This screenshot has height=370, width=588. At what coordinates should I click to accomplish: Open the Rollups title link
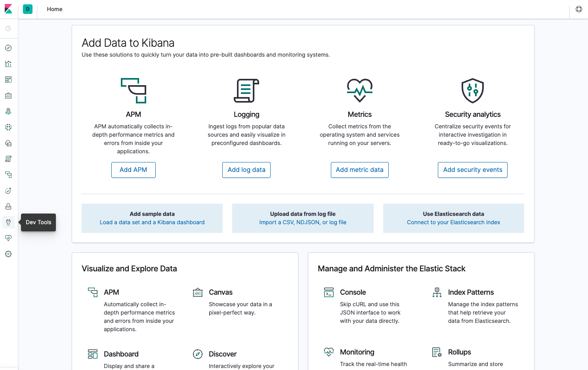(460, 352)
